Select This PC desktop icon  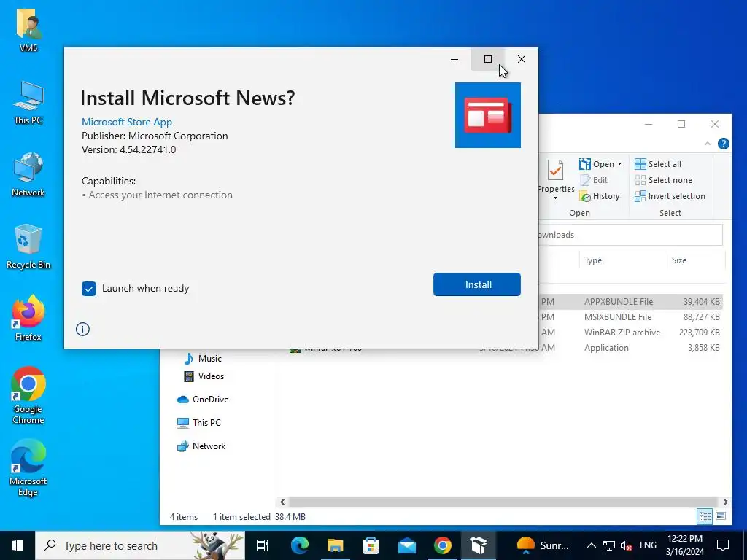click(x=28, y=102)
